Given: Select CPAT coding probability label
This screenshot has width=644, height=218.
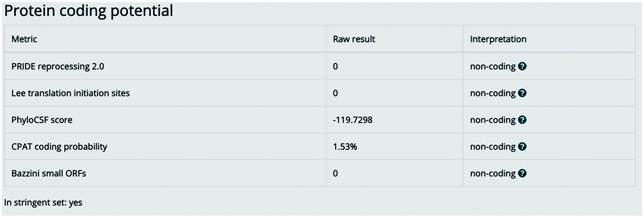Looking at the screenshot, I should coord(59,147).
